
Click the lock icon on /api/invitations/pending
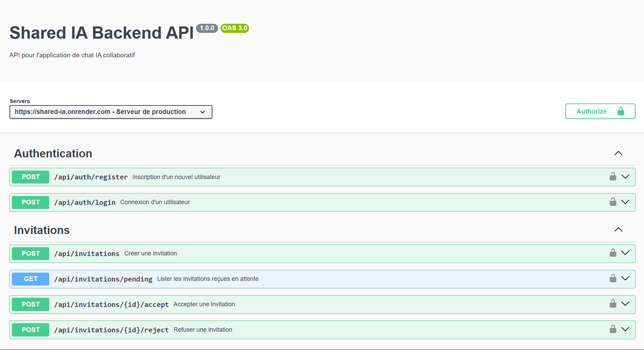pyautogui.click(x=613, y=278)
